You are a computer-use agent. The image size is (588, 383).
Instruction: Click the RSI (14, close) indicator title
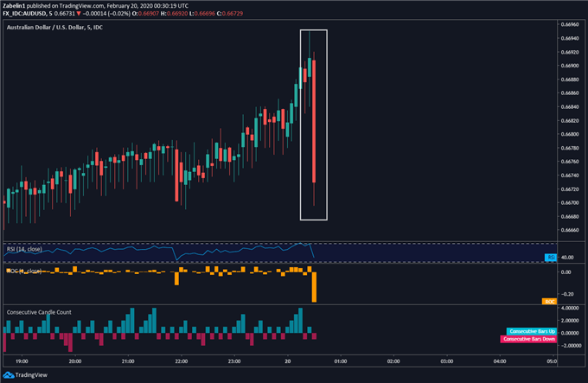24,249
